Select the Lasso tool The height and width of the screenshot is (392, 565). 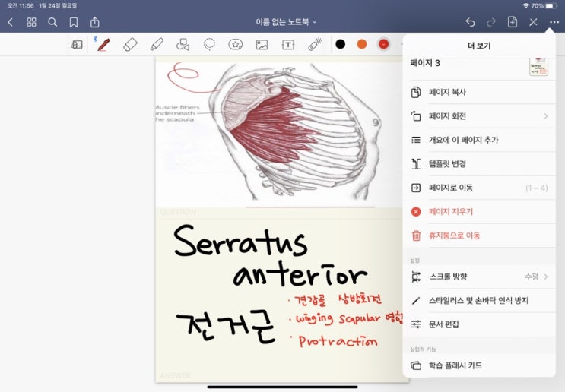pyautogui.click(x=209, y=45)
